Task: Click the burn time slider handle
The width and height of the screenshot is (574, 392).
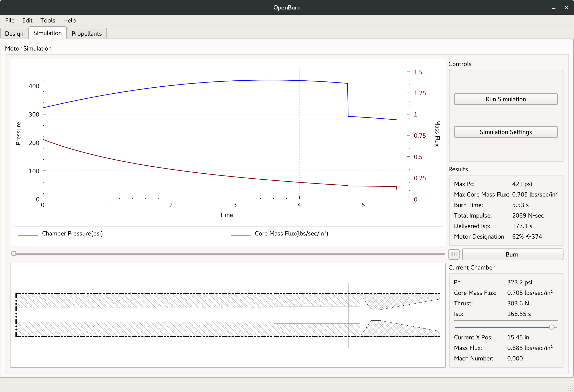Action: [x=14, y=253]
